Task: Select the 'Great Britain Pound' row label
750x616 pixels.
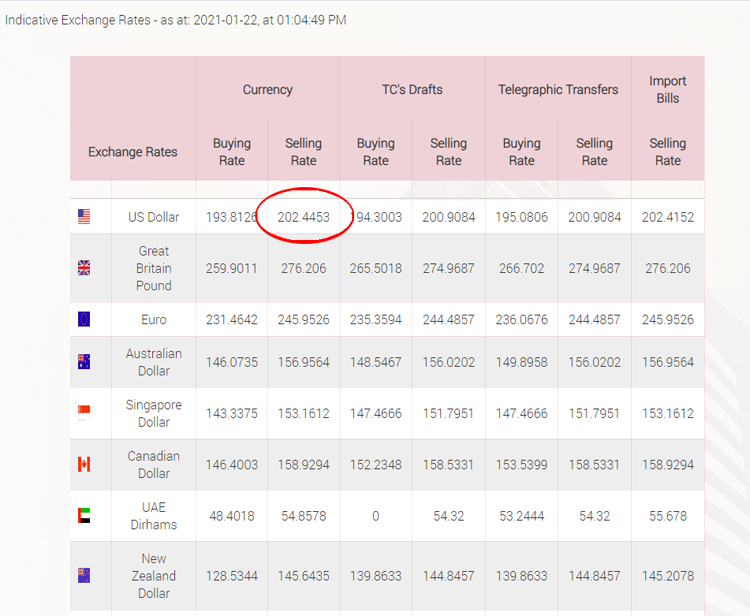Action: pyautogui.click(x=154, y=268)
